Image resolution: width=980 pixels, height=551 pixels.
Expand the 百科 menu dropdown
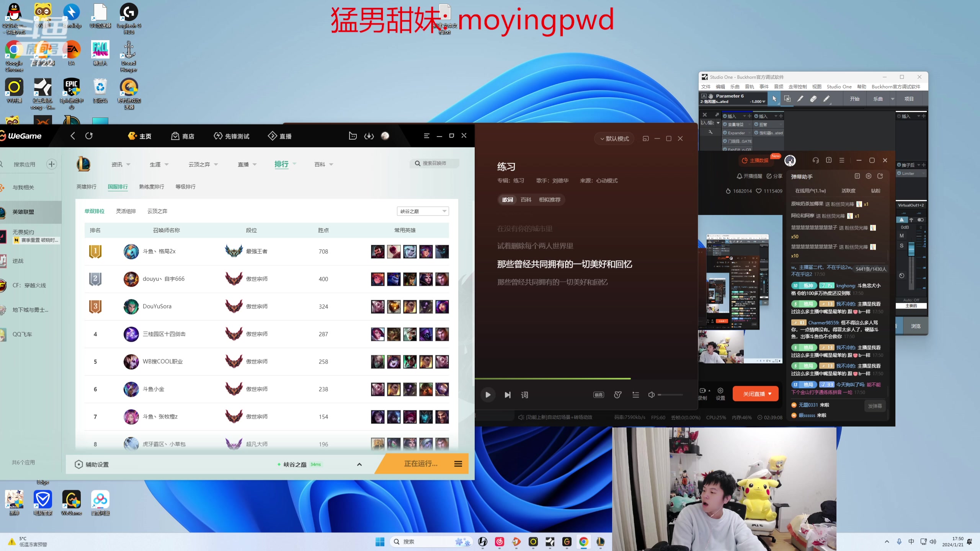point(331,165)
